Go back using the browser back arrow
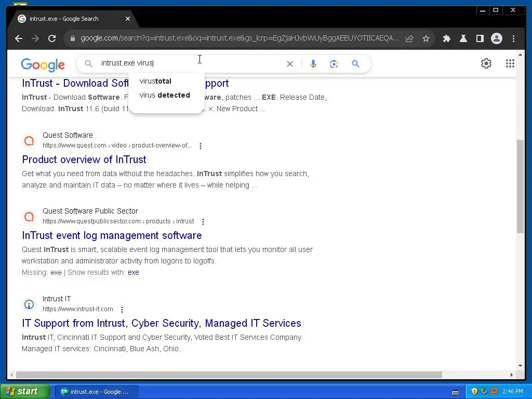Viewport: 532px width, 399px height. tap(19, 38)
